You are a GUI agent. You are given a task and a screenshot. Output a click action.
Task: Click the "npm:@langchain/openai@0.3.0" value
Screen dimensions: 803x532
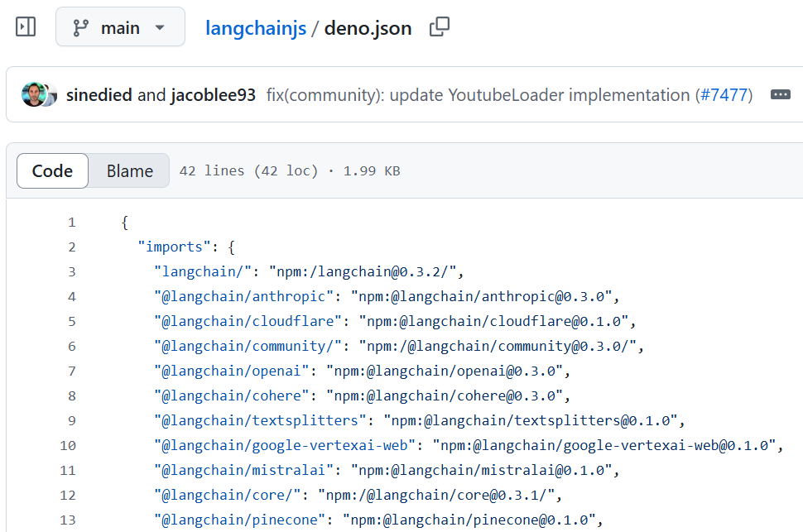tap(445, 371)
